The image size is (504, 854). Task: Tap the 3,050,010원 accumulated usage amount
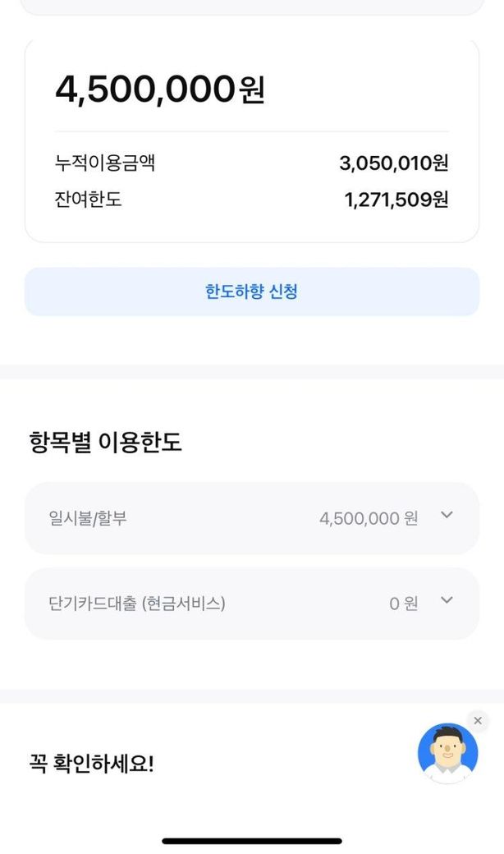(x=393, y=163)
